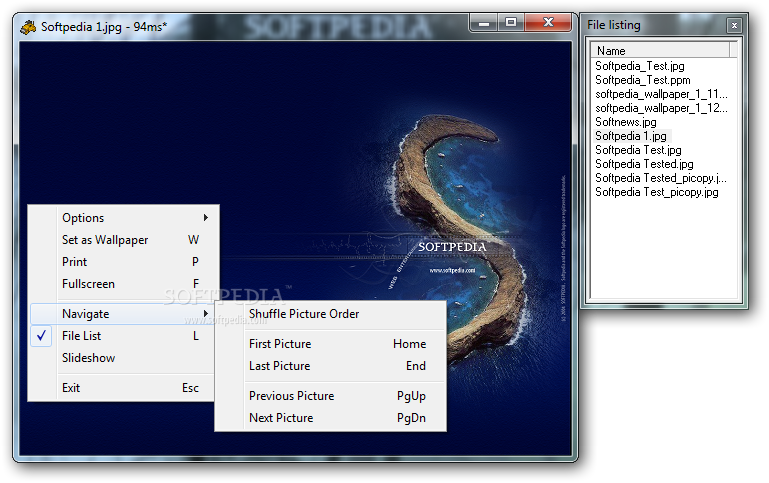Image resolution: width=769 pixels, height=483 pixels.
Task: Select Softpedia Test.jpg in the file list
Action: tap(638, 150)
